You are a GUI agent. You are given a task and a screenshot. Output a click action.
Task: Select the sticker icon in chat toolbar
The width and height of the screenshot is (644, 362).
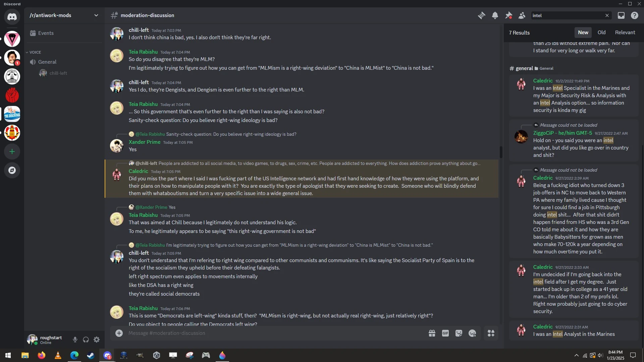pyautogui.click(x=459, y=333)
